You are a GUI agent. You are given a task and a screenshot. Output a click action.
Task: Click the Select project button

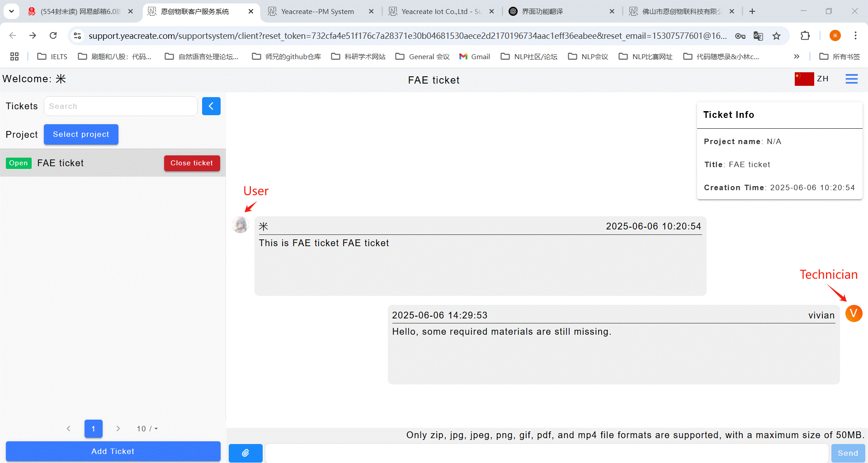(81, 135)
